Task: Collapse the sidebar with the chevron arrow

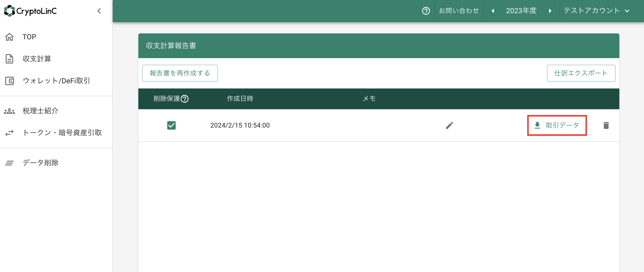Action: pos(99,11)
